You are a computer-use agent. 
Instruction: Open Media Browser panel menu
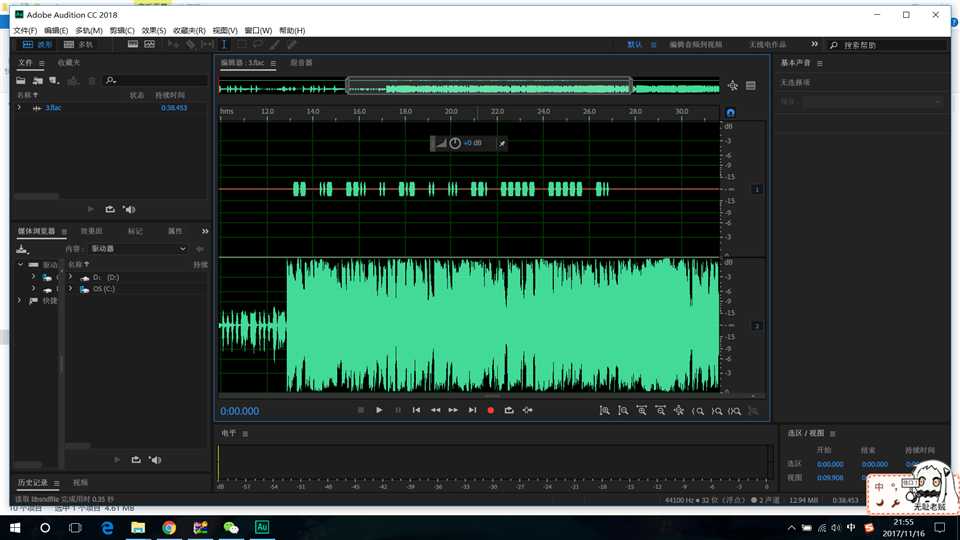tap(64, 231)
